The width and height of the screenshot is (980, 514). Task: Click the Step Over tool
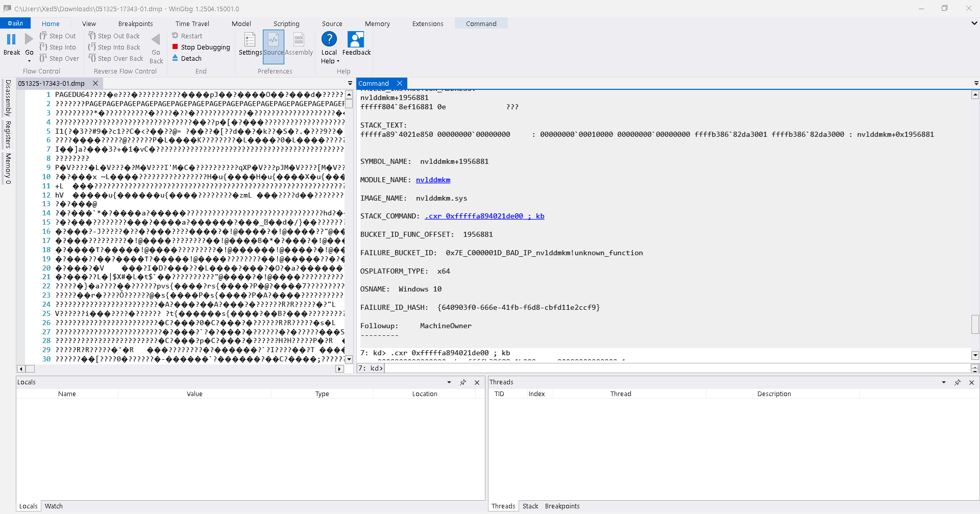[x=59, y=58]
